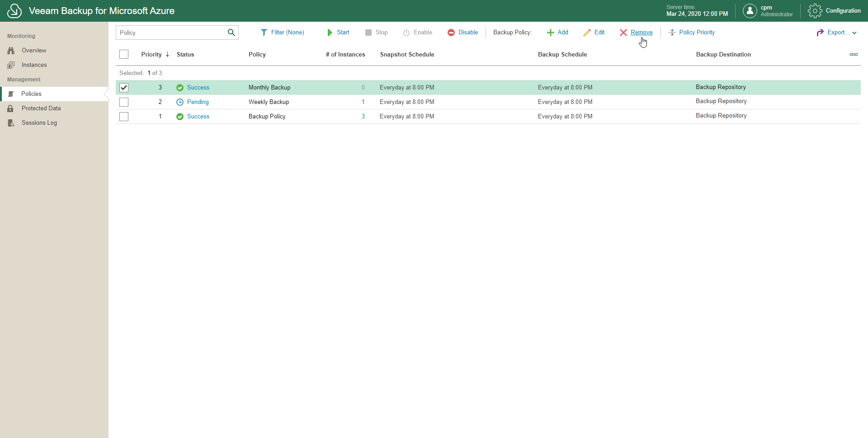This screenshot has width=868, height=438.
Task: Open Backup Policy instances count link
Action: click(363, 117)
